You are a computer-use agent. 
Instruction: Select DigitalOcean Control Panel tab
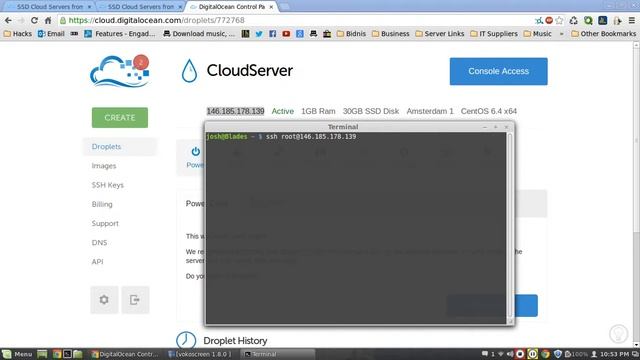(231, 7)
